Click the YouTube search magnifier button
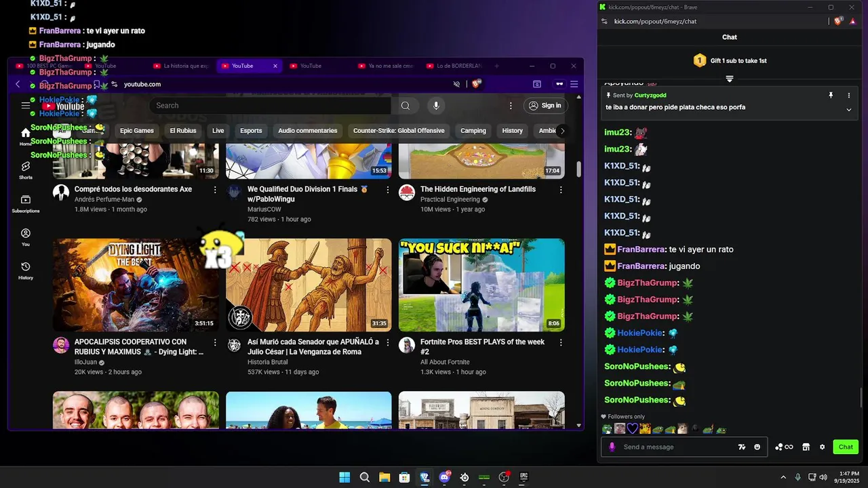 point(406,106)
